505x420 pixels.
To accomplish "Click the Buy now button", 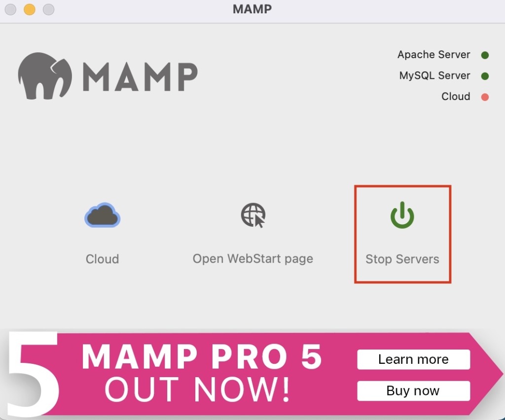I will point(414,391).
